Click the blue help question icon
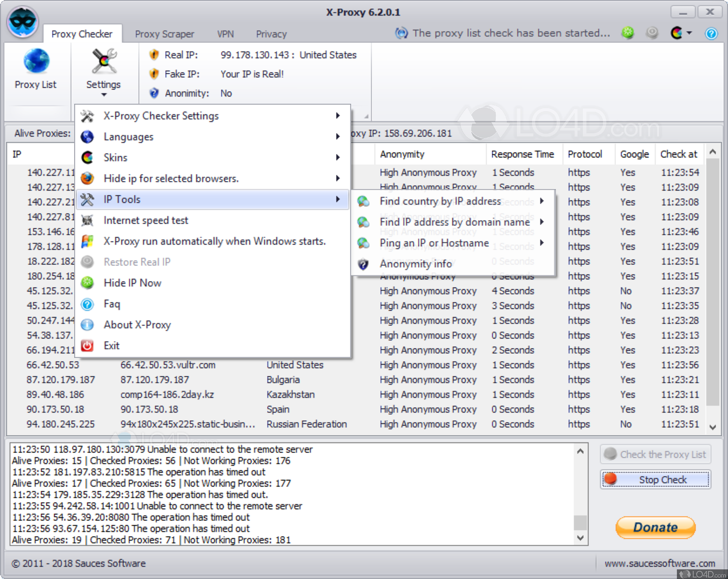 click(x=711, y=34)
